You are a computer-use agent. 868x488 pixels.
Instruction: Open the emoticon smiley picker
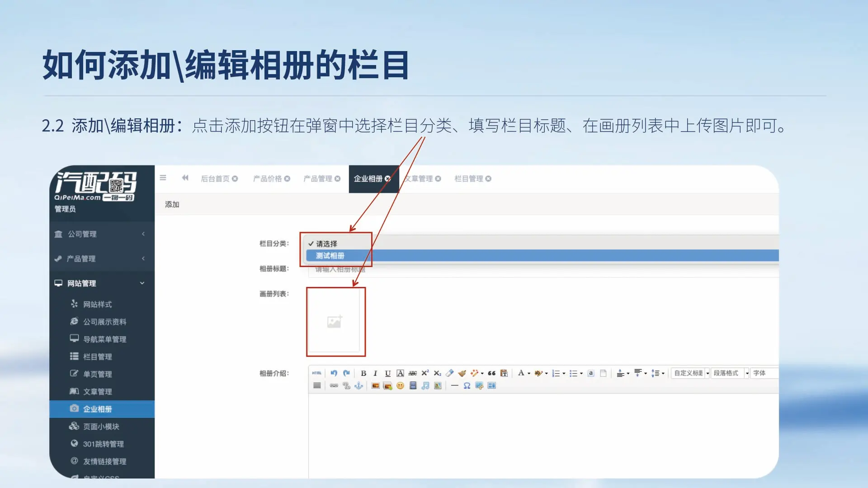(400, 385)
